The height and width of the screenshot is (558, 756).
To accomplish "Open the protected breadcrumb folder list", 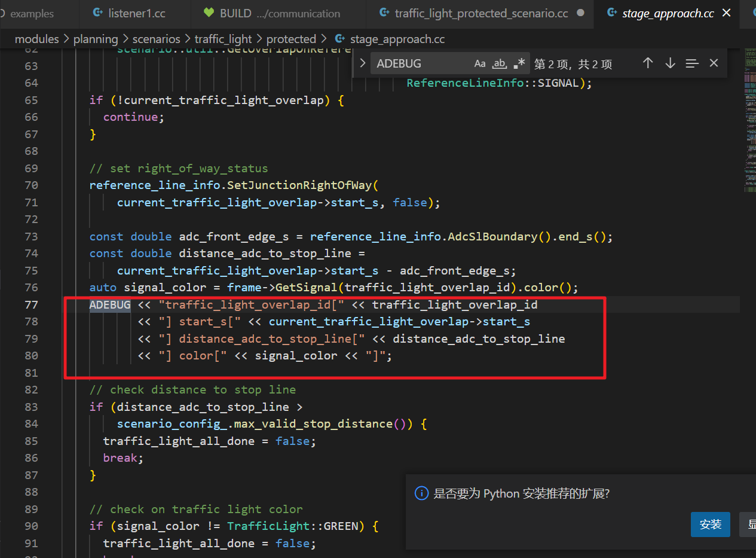I will coord(291,39).
